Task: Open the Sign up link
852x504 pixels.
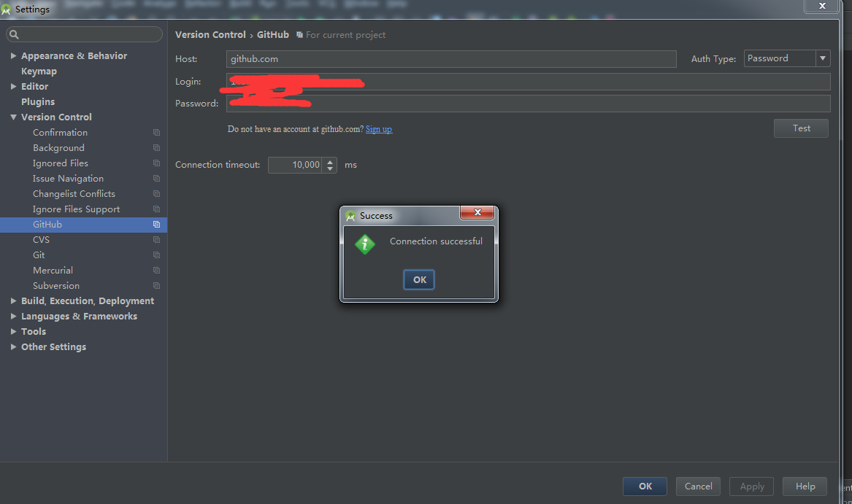Action: 378,129
